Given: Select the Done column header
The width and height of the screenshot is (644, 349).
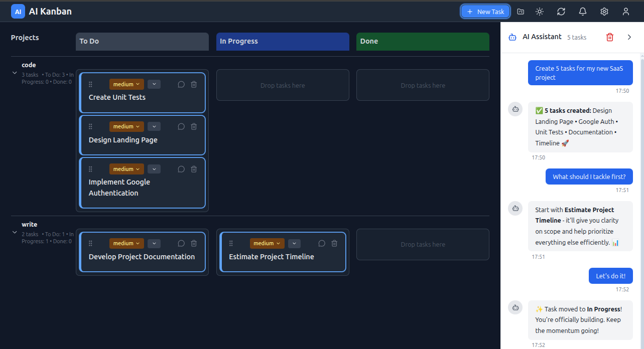Looking at the screenshot, I should tap(422, 41).
